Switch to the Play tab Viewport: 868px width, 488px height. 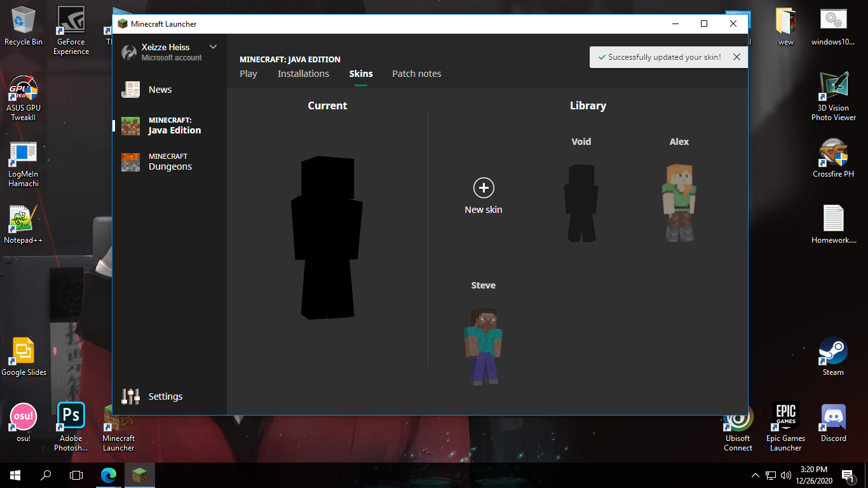click(x=248, y=74)
